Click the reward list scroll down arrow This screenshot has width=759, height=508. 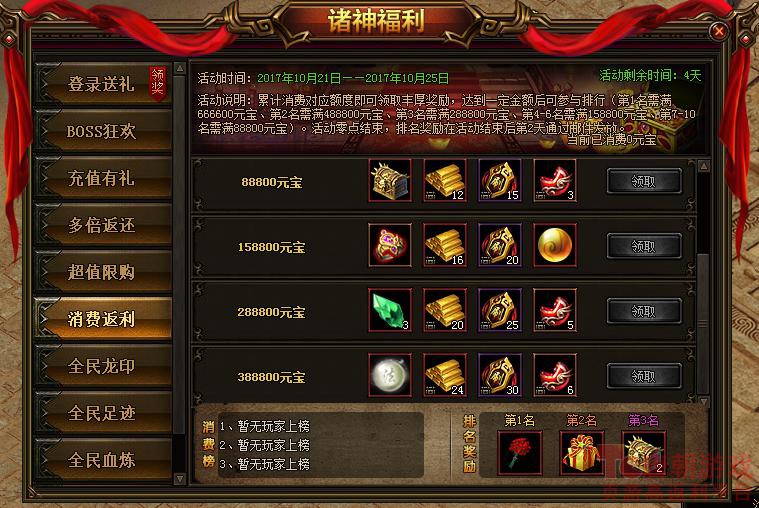pyautogui.click(x=704, y=401)
